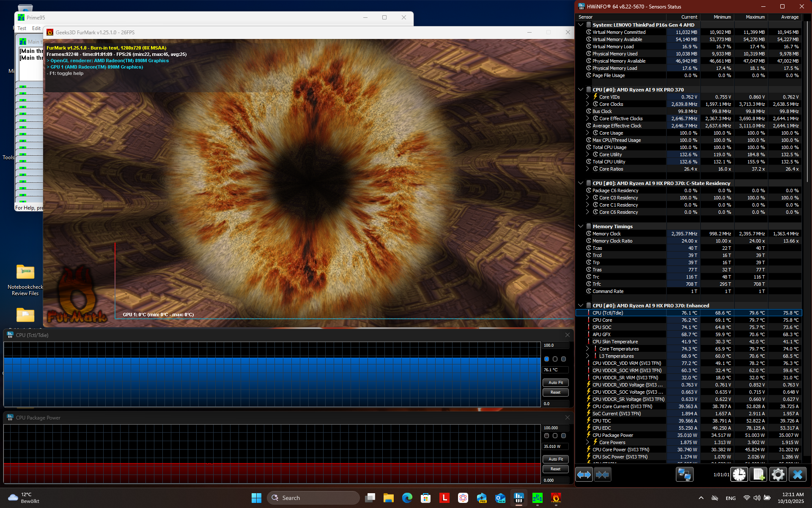Viewport: 812px width, 508px height.
Task: Expand the Core Temperatures row
Action: point(587,349)
